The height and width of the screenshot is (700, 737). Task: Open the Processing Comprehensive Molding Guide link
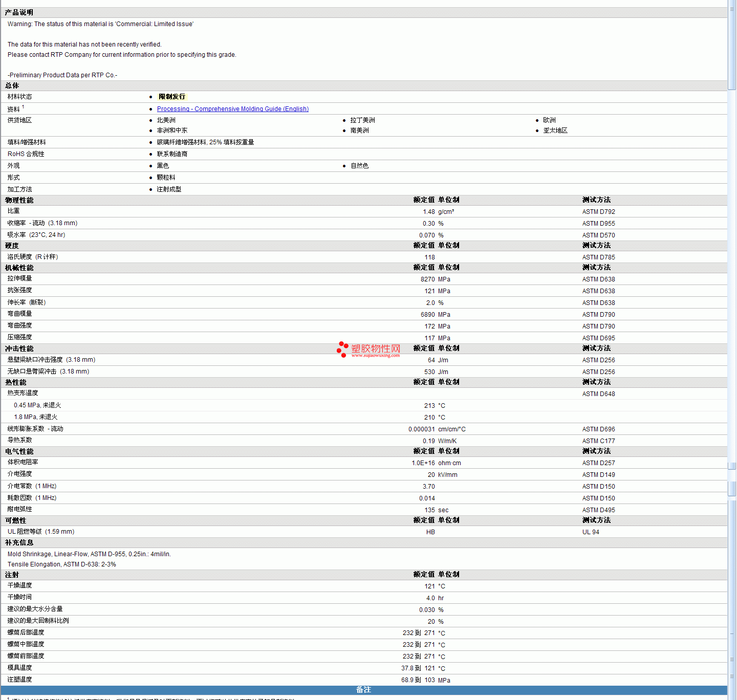click(x=232, y=109)
